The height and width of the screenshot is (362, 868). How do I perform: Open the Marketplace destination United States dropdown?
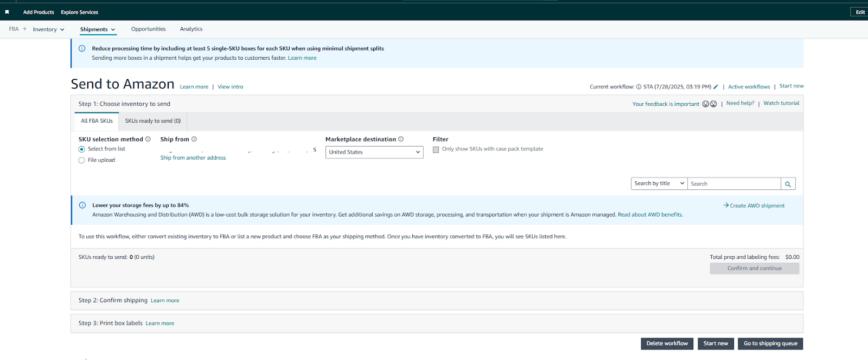(x=374, y=153)
